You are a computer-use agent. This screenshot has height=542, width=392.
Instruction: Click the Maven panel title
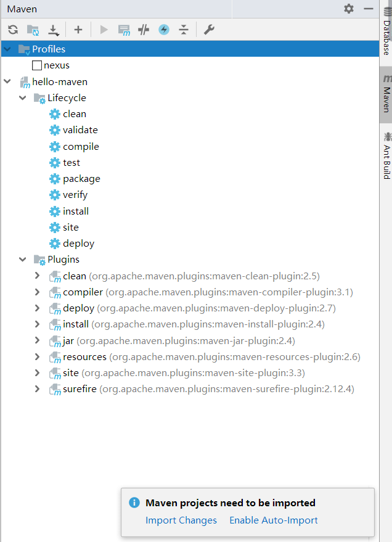pyautogui.click(x=22, y=9)
